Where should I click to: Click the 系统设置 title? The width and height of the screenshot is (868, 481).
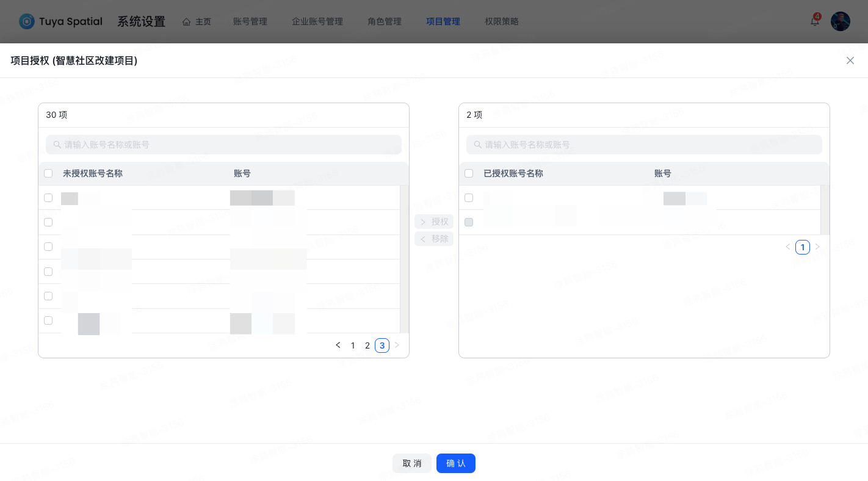point(141,21)
